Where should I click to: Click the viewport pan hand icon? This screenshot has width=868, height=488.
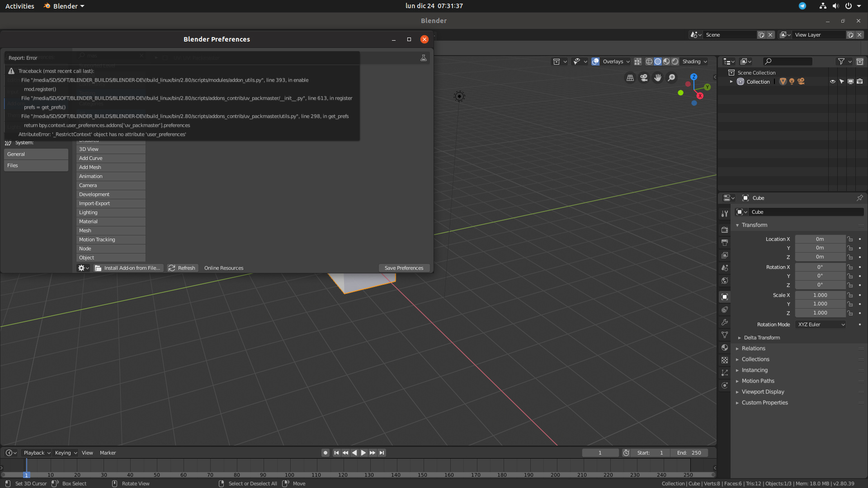(658, 78)
